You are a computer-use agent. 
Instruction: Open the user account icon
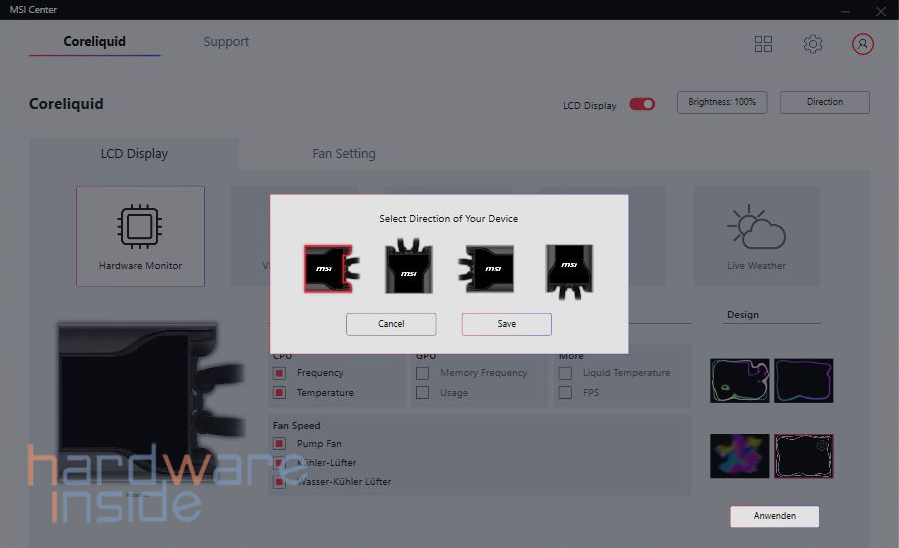point(862,44)
